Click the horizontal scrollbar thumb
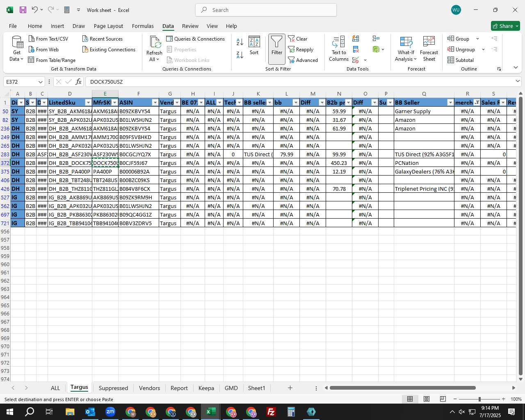The width and height of the screenshot is (525, 420). pyautogui.click(x=402, y=388)
